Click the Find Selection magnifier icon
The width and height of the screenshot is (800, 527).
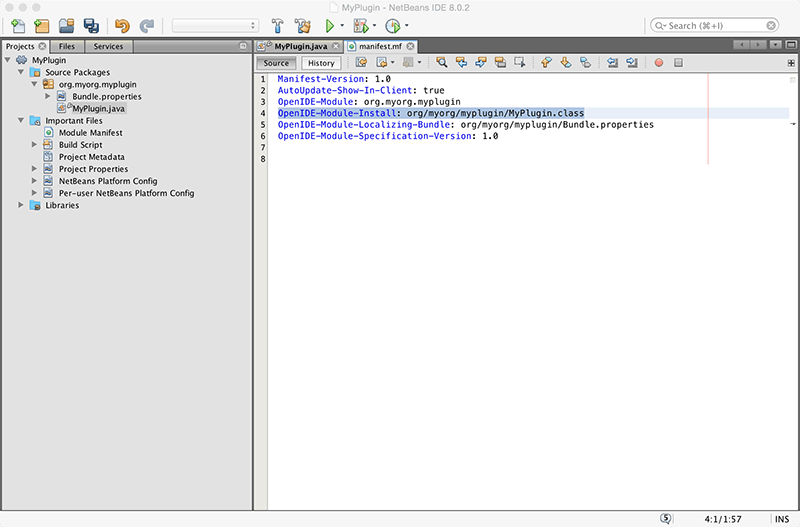[442, 63]
